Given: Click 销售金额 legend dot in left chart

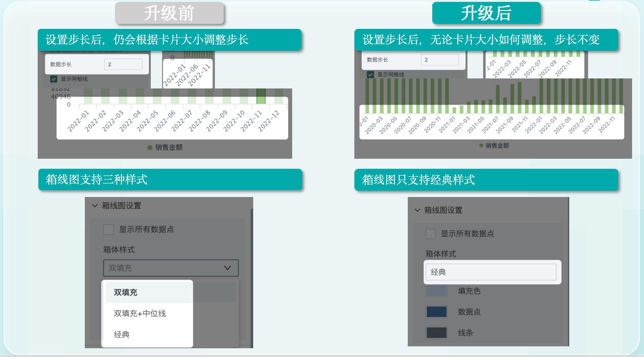Looking at the screenshot, I should click(150, 148).
